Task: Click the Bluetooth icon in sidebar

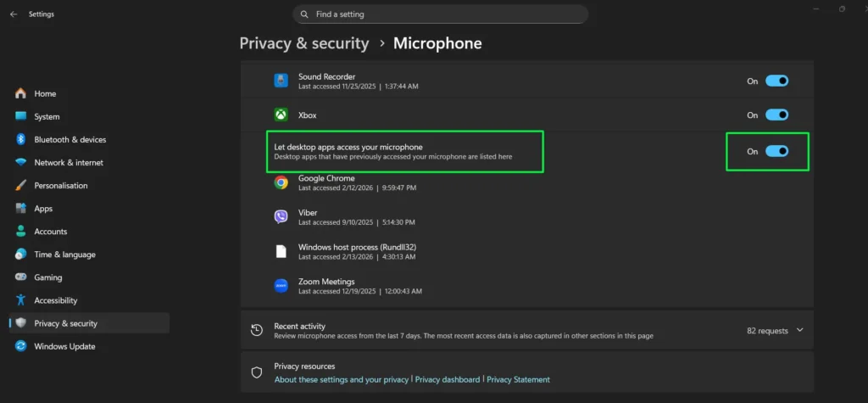Action: tap(20, 140)
